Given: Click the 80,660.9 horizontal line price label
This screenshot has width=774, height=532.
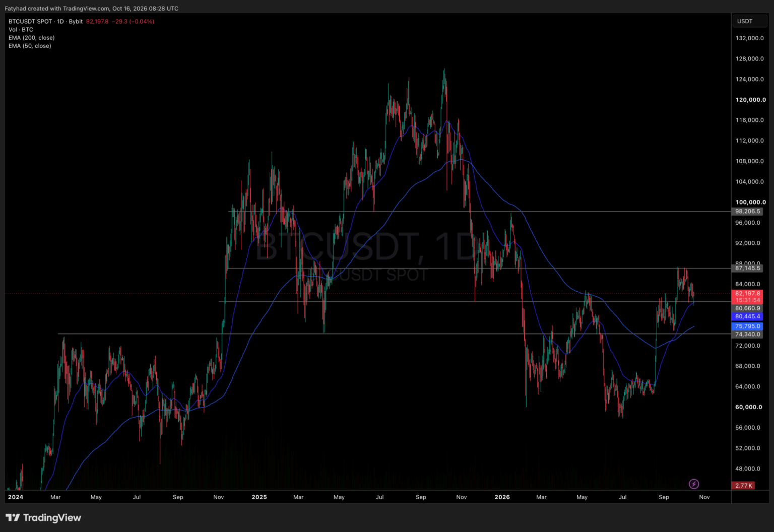Looking at the screenshot, I should click(x=747, y=308).
